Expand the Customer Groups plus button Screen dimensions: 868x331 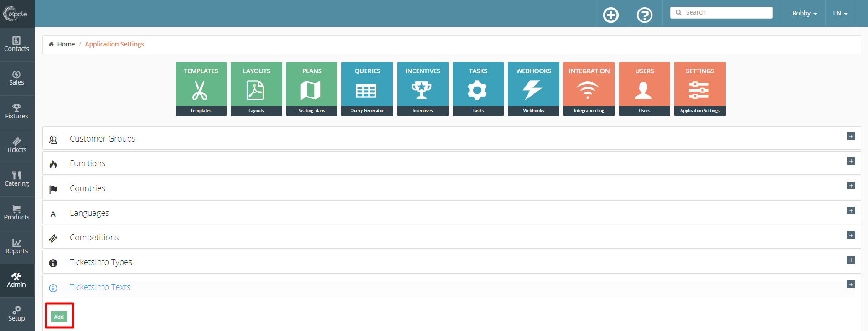(851, 137)
